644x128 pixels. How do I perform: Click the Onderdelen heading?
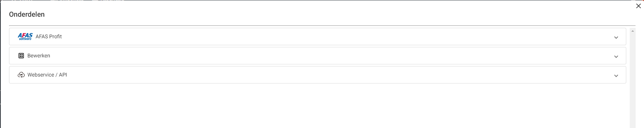point(27,14)
